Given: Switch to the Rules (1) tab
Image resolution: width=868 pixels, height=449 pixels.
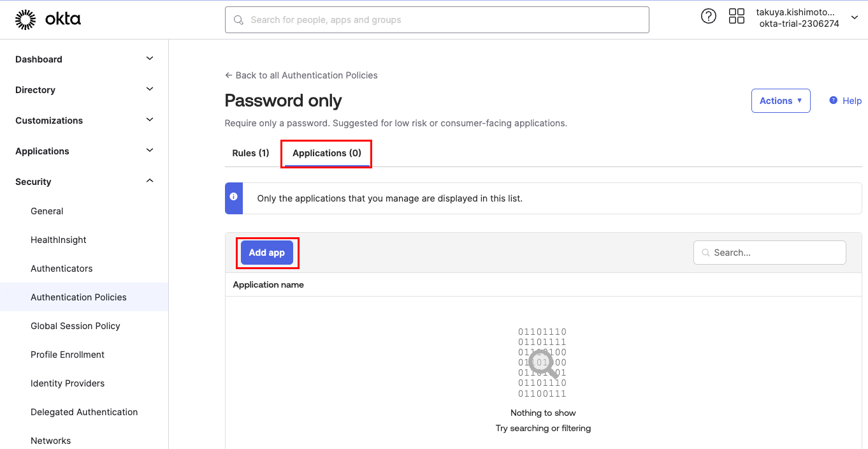Looking at the screenshot, I should pyautogui.click(x=250, y=153).
